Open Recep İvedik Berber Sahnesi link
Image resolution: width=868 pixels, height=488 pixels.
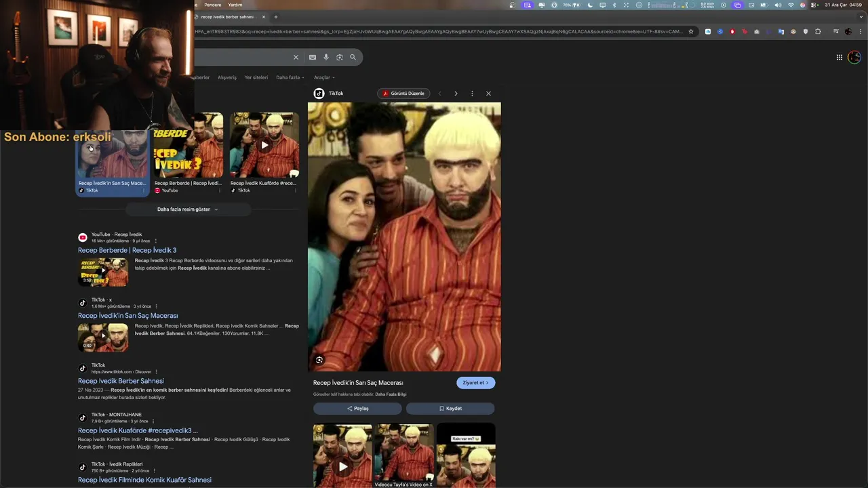click(x=121, y=381)
